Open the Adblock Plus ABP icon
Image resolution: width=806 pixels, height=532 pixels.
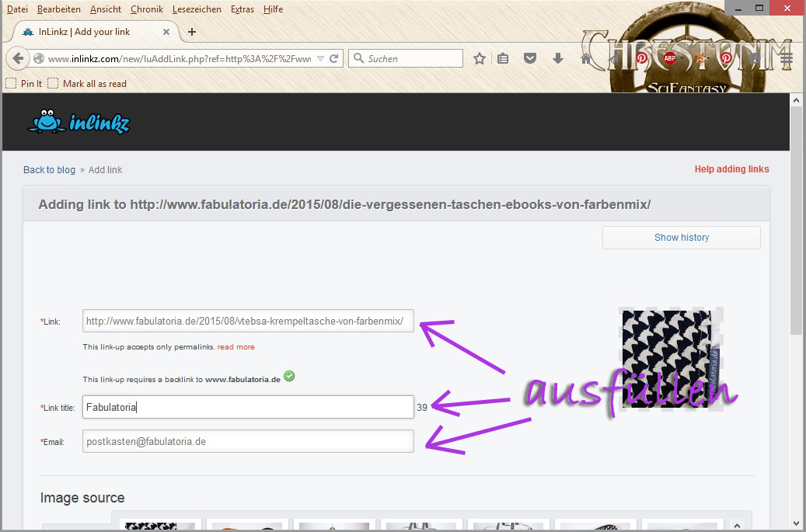point(669,58)
